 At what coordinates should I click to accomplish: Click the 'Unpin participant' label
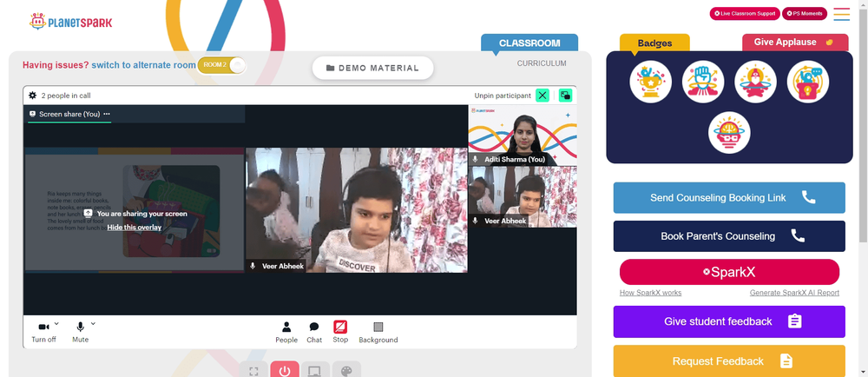[x=503, y=96]
